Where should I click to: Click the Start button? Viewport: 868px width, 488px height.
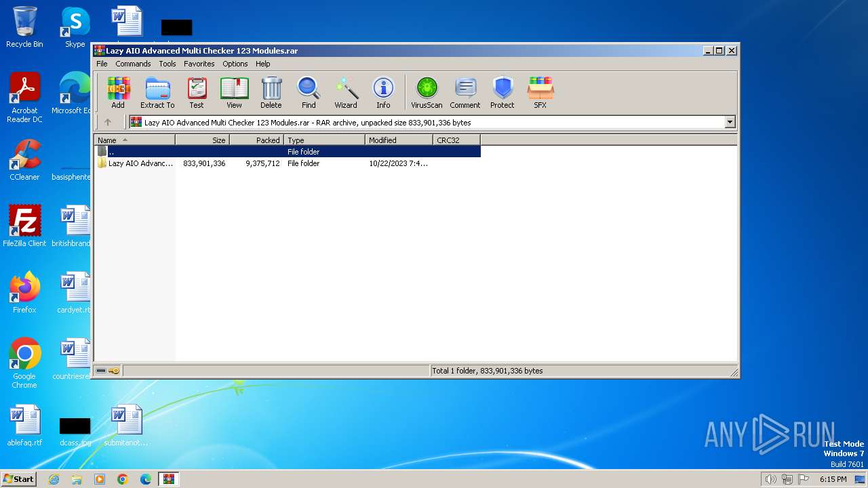tap(19, 479)
